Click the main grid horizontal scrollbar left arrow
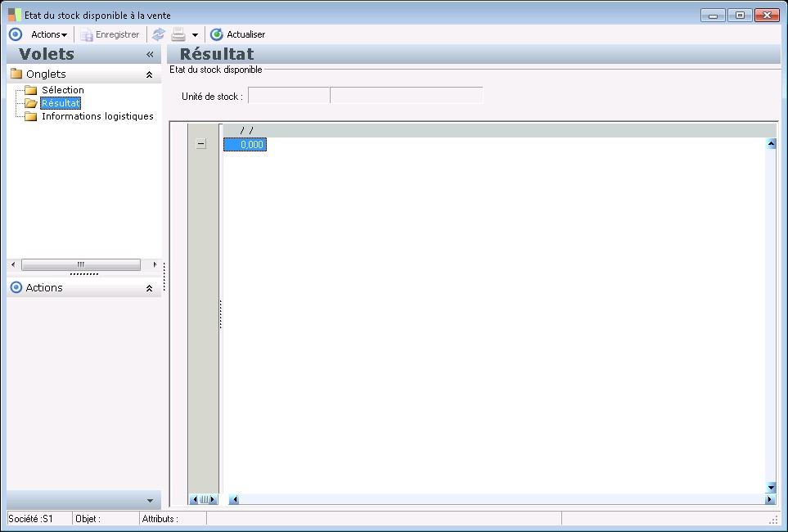The width and height of the screenshot is (788, 532). coord(234,499)
